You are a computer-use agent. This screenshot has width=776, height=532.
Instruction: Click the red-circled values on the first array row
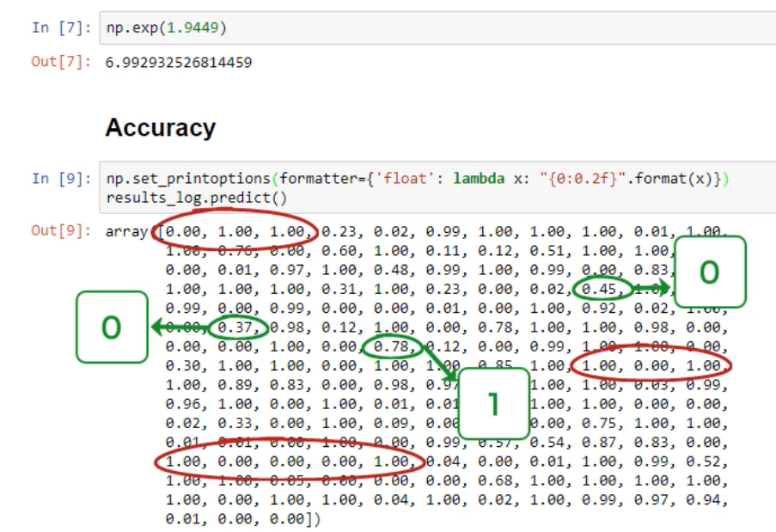(239, 231)
